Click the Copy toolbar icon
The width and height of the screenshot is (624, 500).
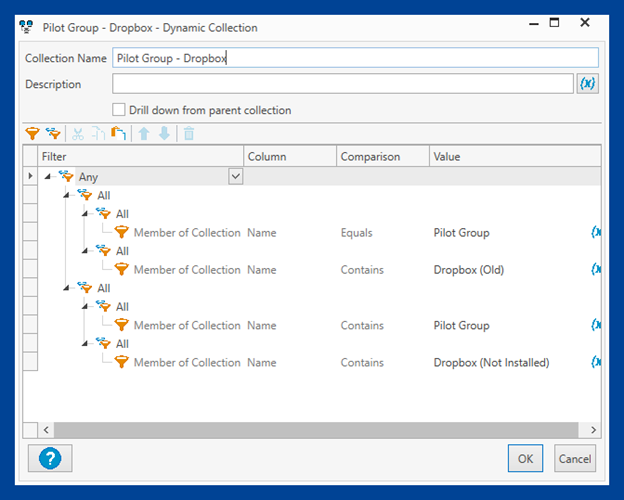tap(98, 134)
